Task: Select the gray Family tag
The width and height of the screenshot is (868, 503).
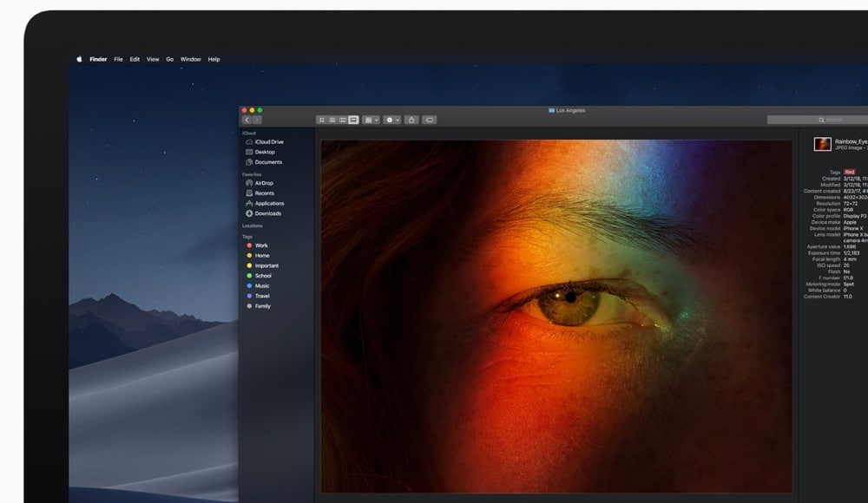Action: click(259, 306)
